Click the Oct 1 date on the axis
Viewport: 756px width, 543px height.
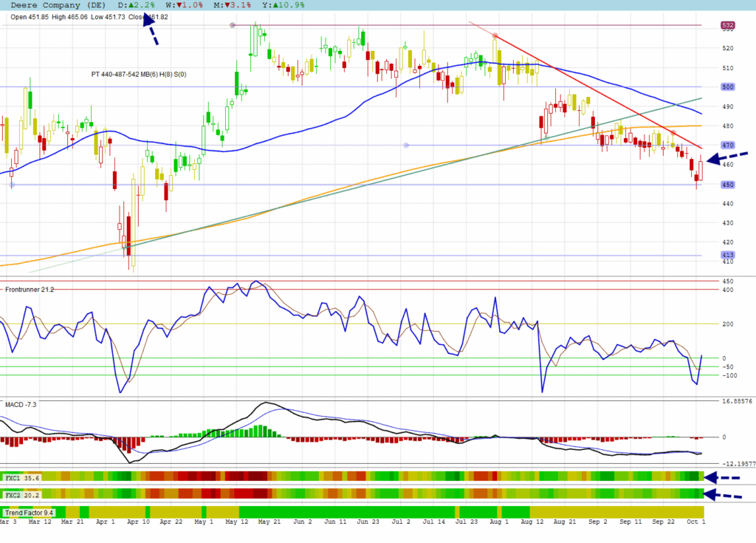695,522
